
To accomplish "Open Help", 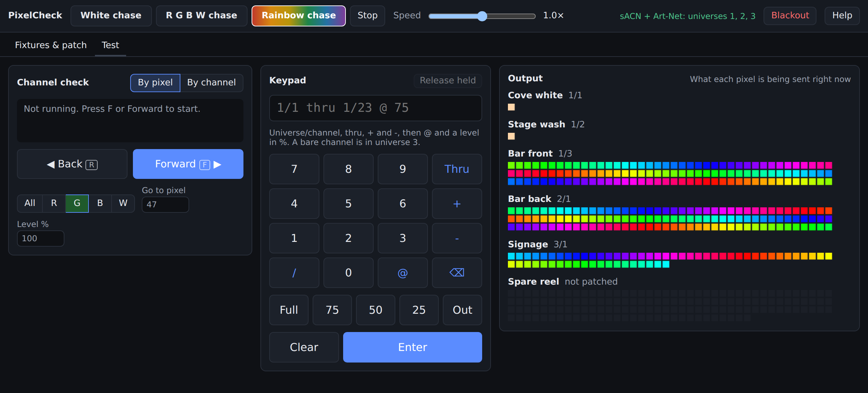I will [842, 16].
